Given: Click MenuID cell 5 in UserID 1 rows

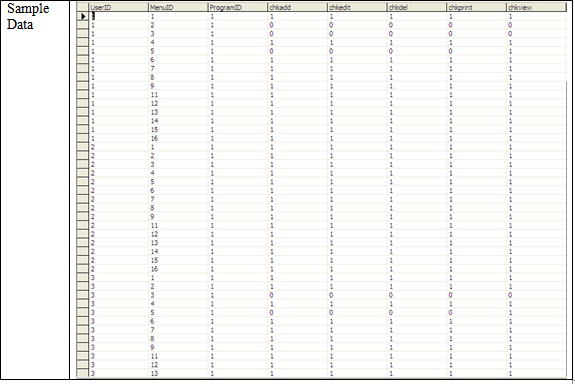Looking at the screenshot, I should (178, 51).
